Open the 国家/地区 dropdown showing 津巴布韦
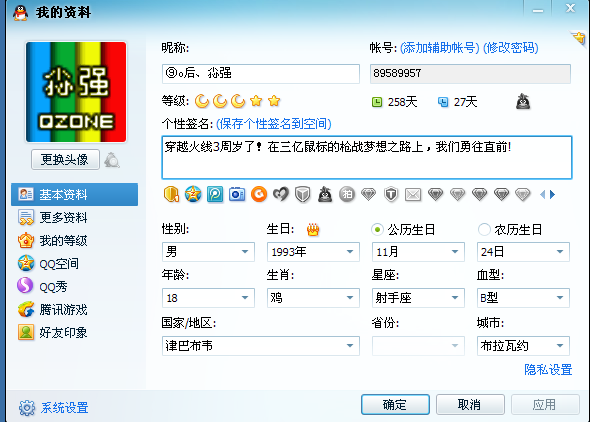590x422 pixels. (x=261, y=346)
